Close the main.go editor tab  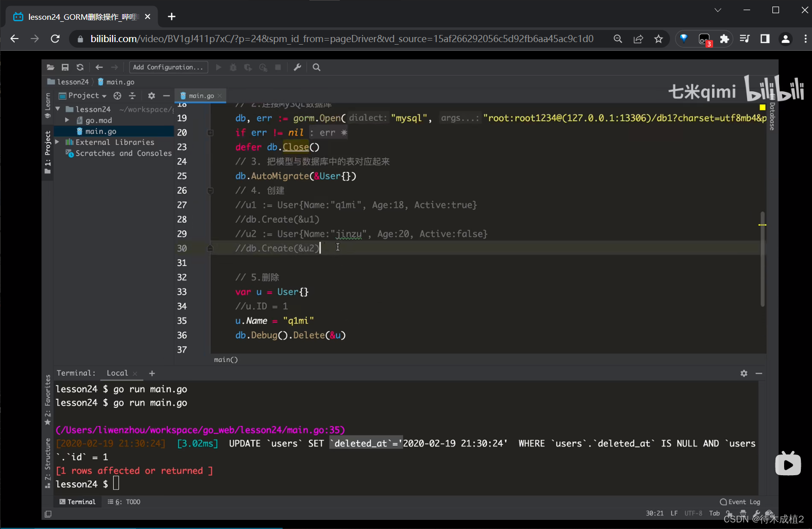[x=220, y=96]
